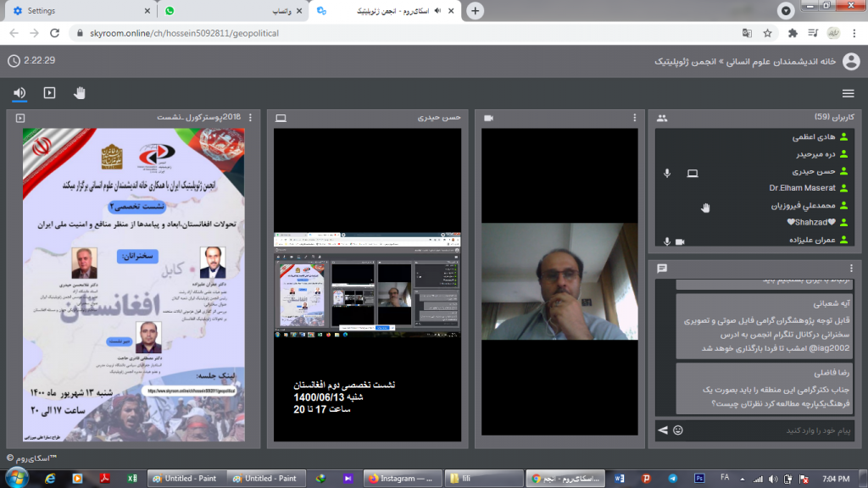Open the Skyroom hamburger main menu
The height and width of the screenshot is (488, 868).
tap(848, 93)
